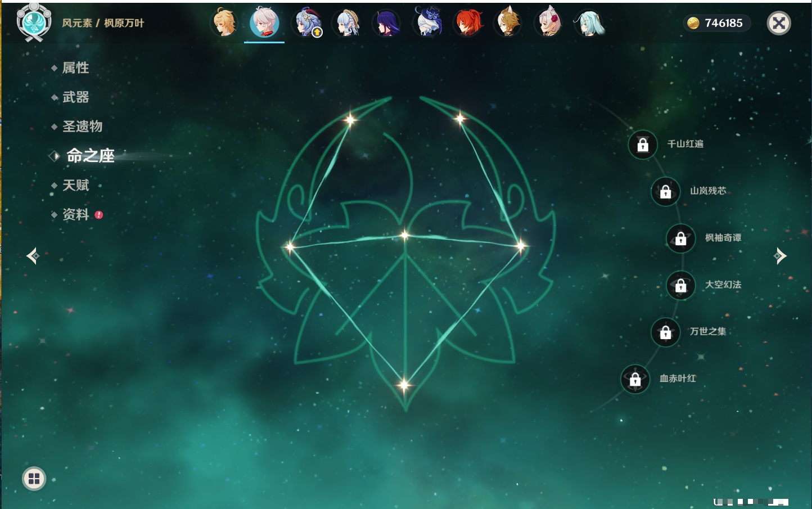
Task: Go to next character with right arrow
Action: (x=780, y=256)
